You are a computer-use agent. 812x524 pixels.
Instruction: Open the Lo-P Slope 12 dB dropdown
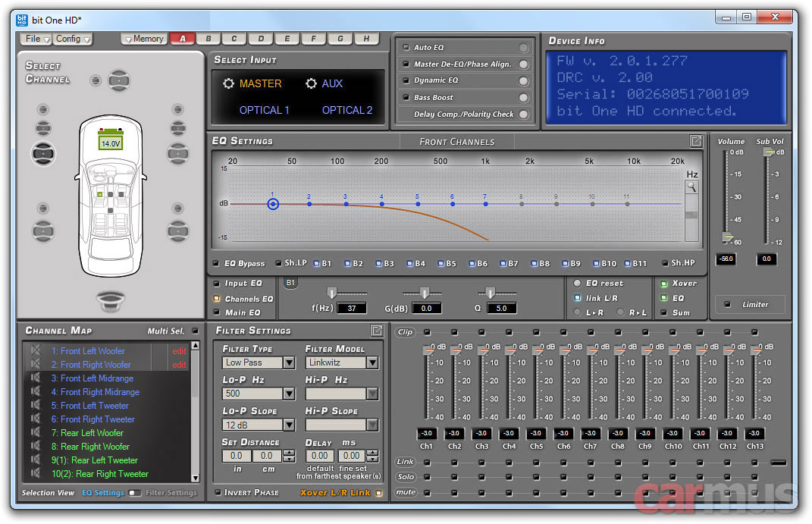[x=289, y=425]
